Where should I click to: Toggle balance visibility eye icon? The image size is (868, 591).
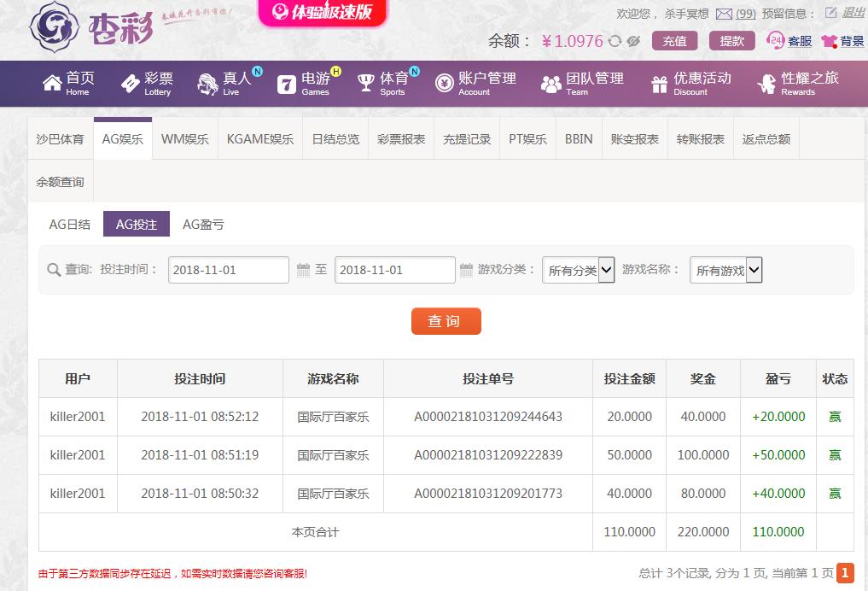(x=633, y=41)
